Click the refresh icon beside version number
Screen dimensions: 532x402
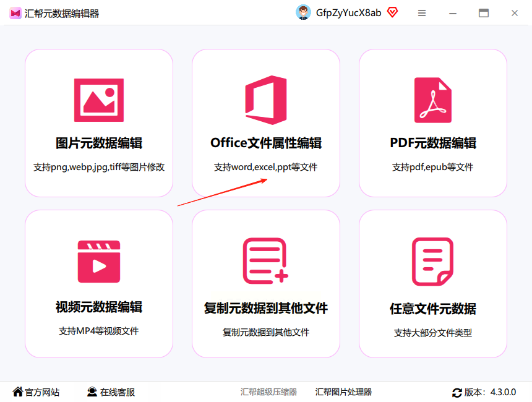click(457, 393)
